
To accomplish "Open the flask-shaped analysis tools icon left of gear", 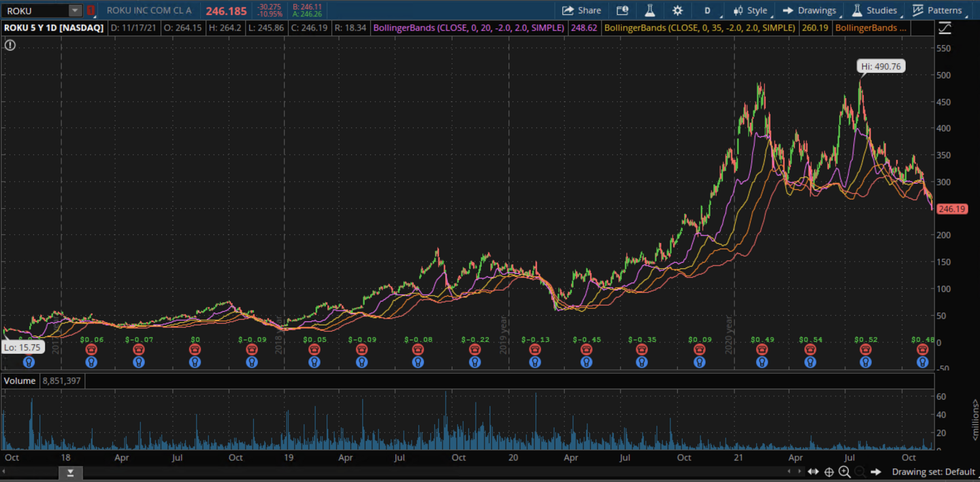I will click(x=649, y=10).
